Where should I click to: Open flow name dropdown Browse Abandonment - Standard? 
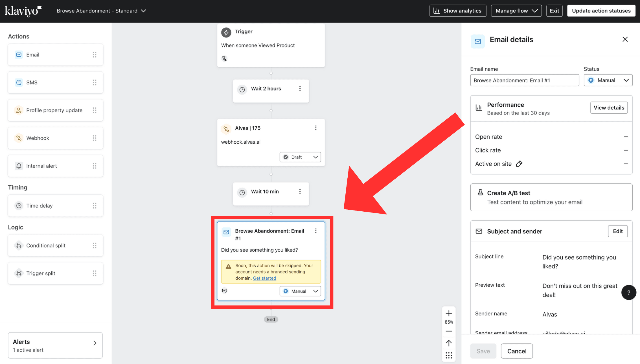coord(101,11)
